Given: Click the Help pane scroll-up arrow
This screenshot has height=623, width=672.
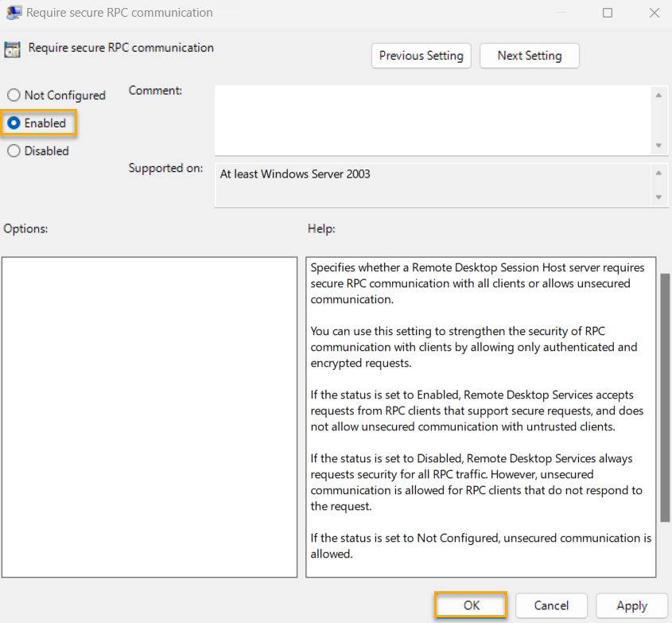Looking at the screenshot, I should [665, 263].
